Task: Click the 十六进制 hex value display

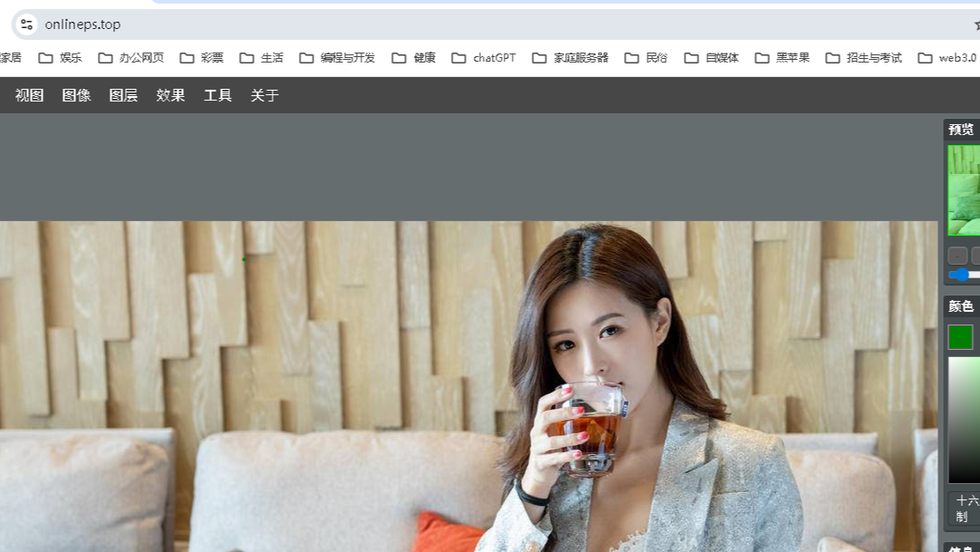Action: pyautogui.click(x=962, y=508)
